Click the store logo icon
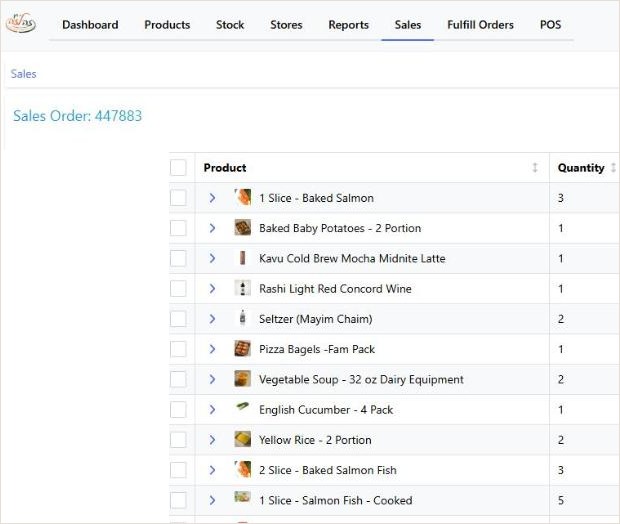This screenshot has width=620, height=524. 21,23
